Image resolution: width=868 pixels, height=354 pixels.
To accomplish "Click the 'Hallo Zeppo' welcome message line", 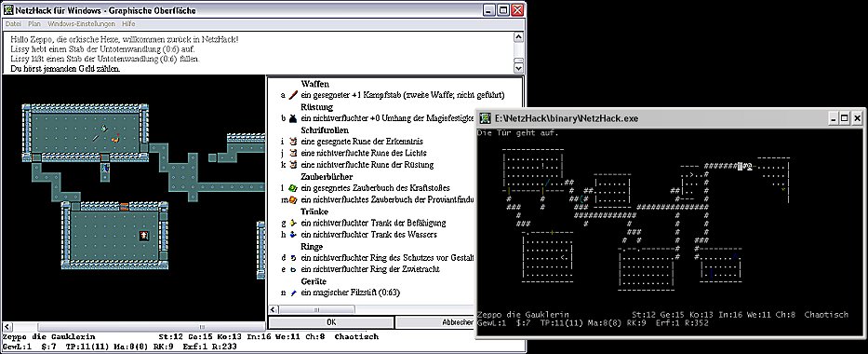I will tap(125, 40).
